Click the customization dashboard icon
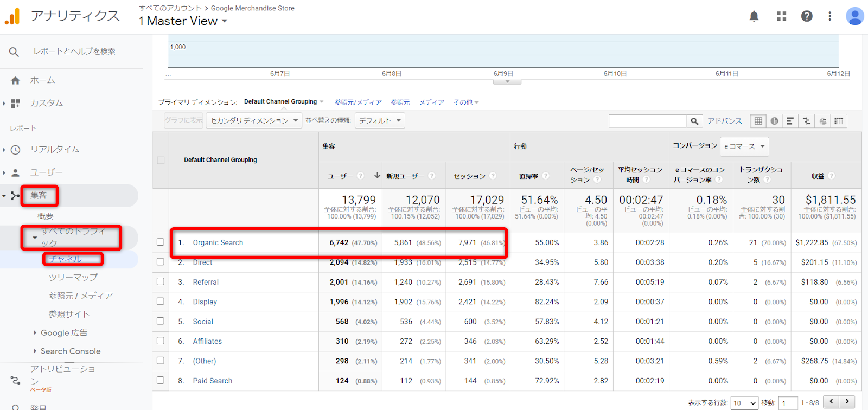 [15, 103]
